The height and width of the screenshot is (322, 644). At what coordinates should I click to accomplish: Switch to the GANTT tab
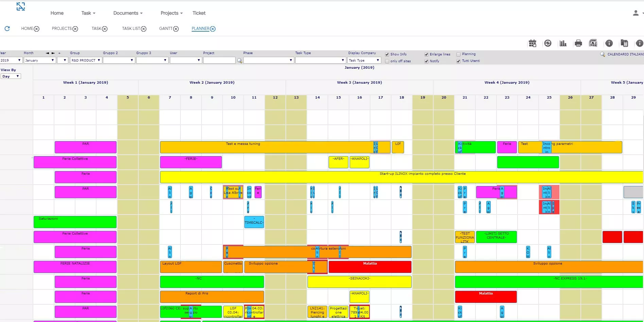[166, 29]
